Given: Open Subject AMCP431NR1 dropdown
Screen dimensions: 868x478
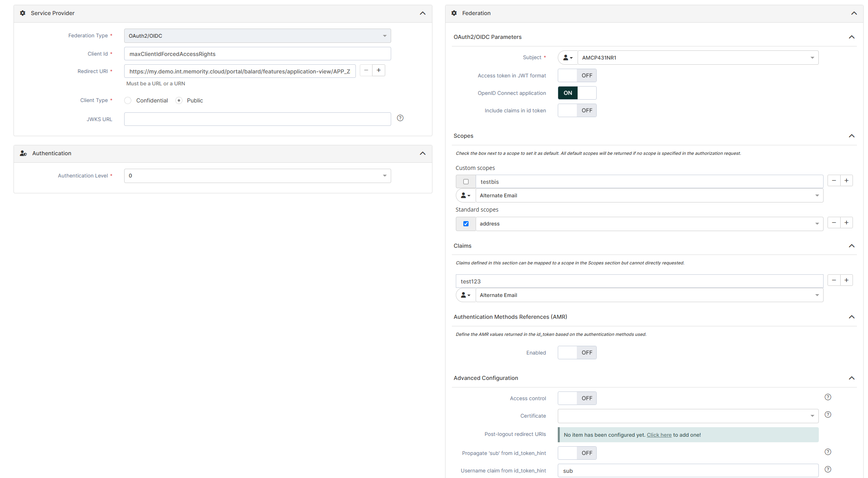Looking at the screenshot, I should point(698,58).
